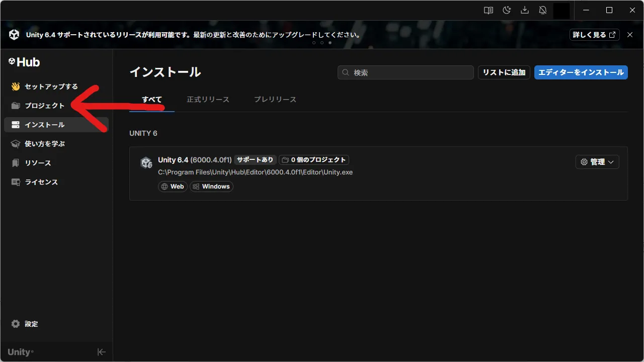This screenshot has height=362, width=644.
Task: Open the 詳しく見る link in the banner
Action: pyautogui.click(x=594, y=35)
